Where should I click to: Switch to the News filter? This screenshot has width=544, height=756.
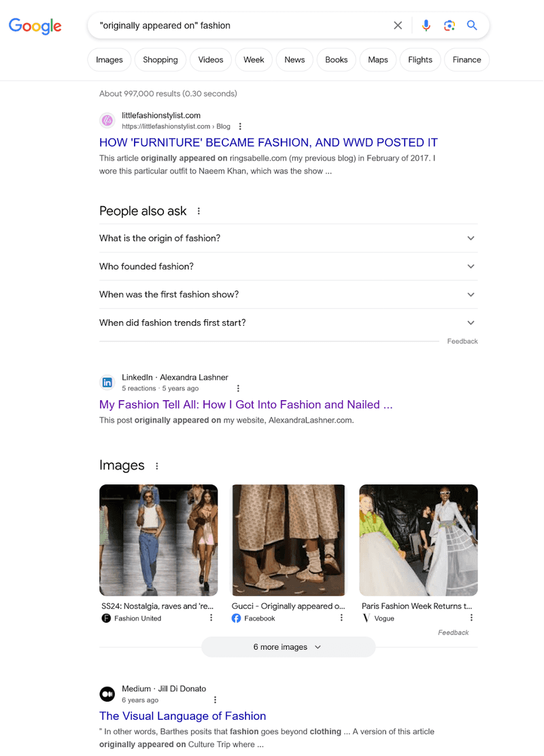pos(294,60)
